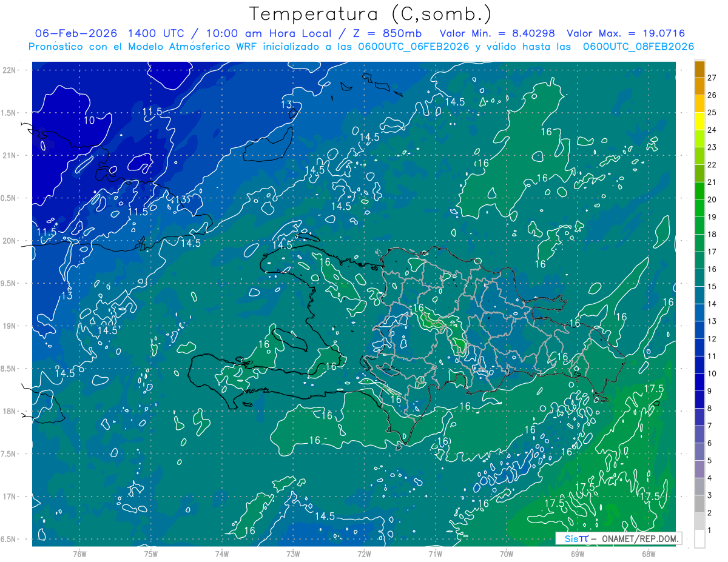Click the color scale label "17"
The height and width of the screenshot is (562, 728).
[712, 252]
